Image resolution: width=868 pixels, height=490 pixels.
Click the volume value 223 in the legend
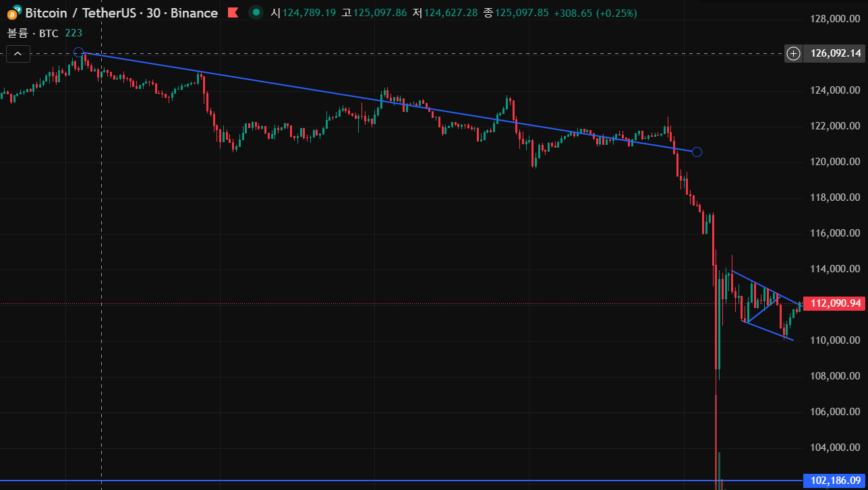(x=74, y=32)
